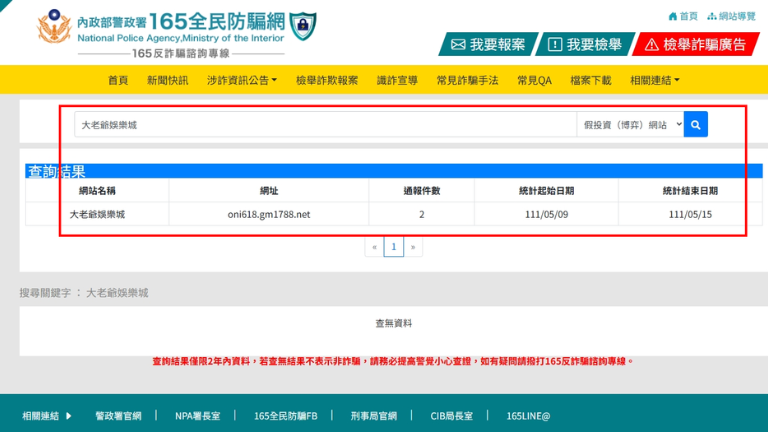Click the 統計結束日期 column header
This screenshot has height=432, width=768.
coord(690,191)
